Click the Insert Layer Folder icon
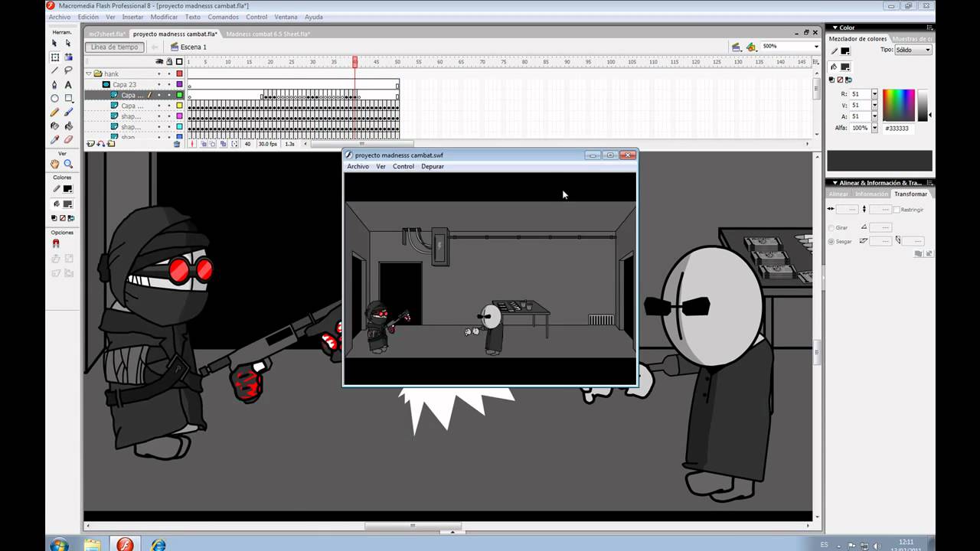 (x=111, y=144)
